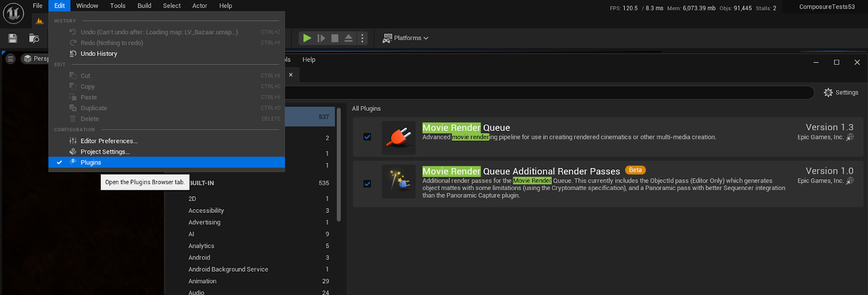
Task: Select the Plugins menu entry label
Action: 91,162
